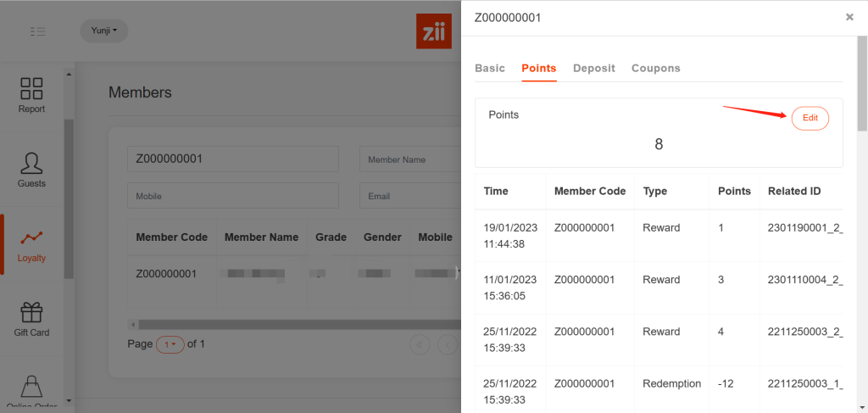Toggle the sidebar menu list icon
868x413 pixels.
pos(37,31)
